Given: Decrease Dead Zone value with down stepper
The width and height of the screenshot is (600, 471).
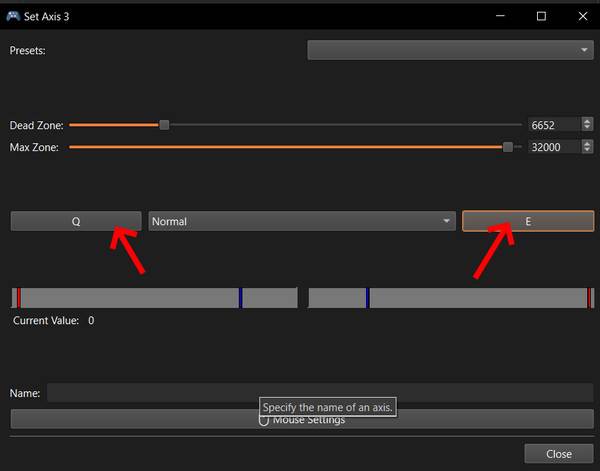Looking at the screenshot, I should pyautogui.click(x=587, y=128).
